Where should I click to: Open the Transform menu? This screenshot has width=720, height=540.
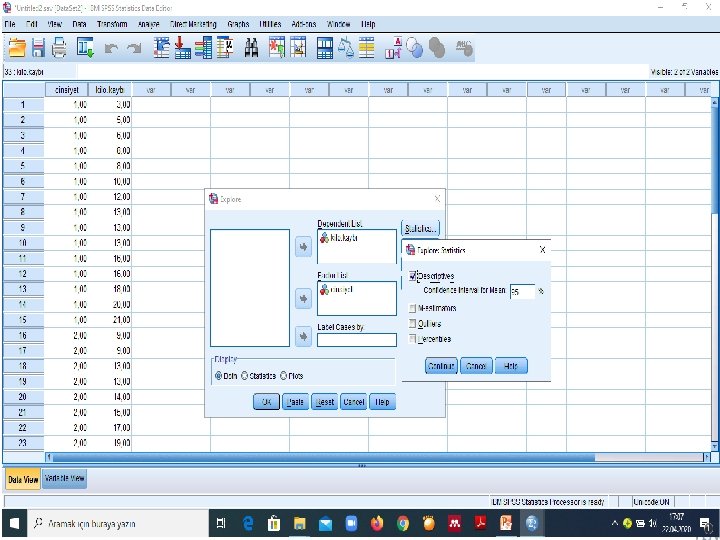pyautogui.click(x=112, y=24)
